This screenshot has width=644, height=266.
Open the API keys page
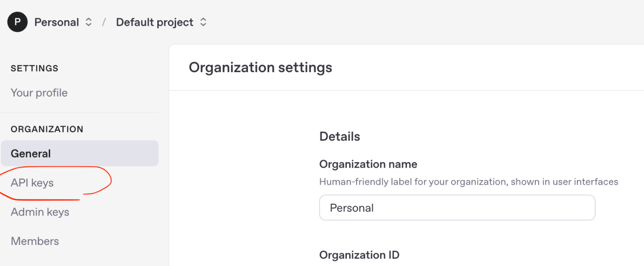coord(32,183)
